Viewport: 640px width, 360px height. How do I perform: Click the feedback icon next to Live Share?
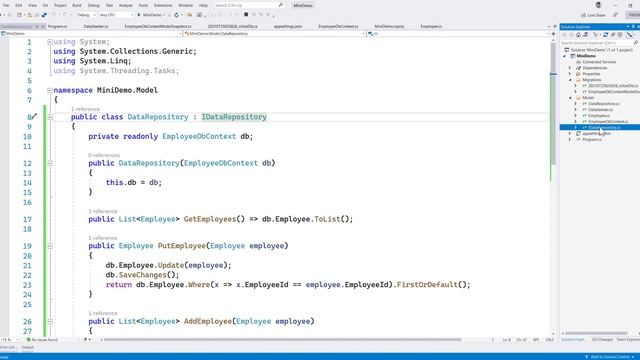[x=616, y=15]
